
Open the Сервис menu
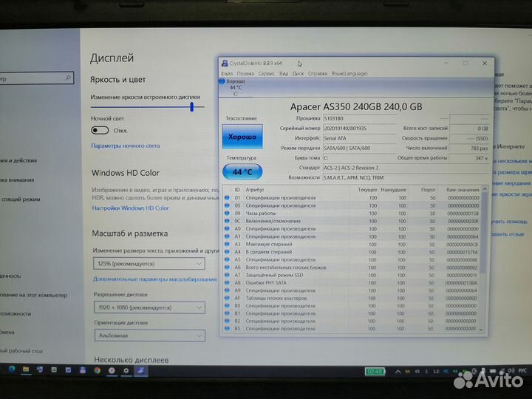pos(266,74)
